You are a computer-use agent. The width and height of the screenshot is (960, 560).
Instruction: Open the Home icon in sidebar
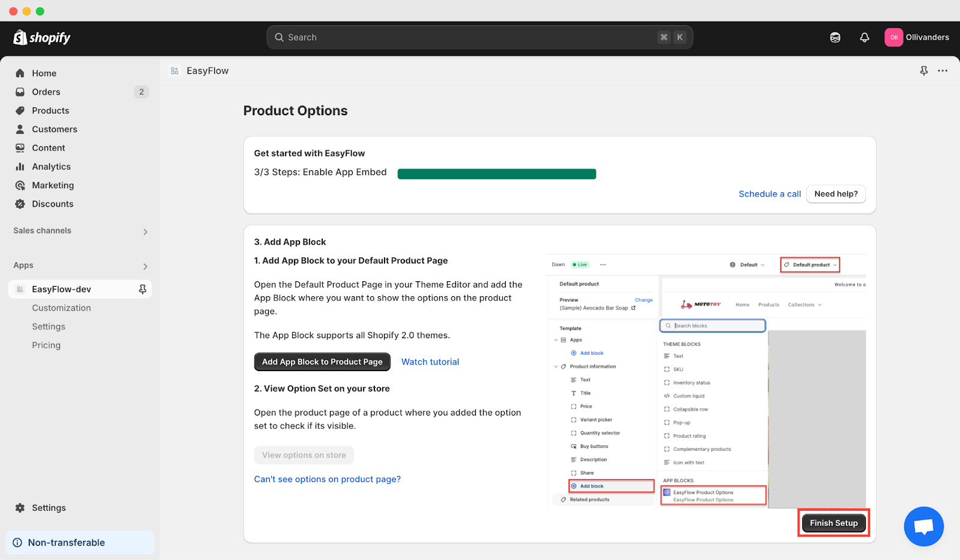click(x=20, y=73)
